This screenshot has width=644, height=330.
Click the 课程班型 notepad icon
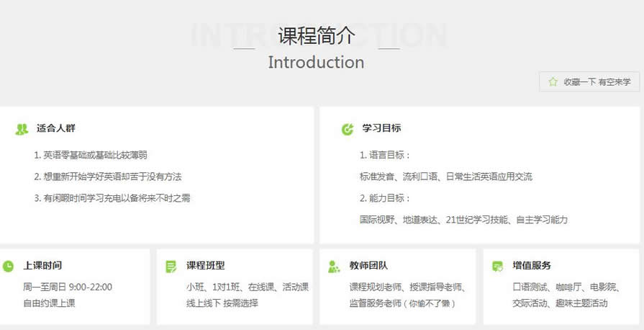(x=171, y=267)
